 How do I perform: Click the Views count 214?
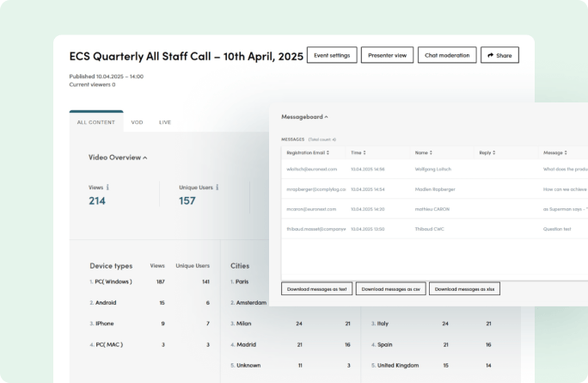point(97,201)
